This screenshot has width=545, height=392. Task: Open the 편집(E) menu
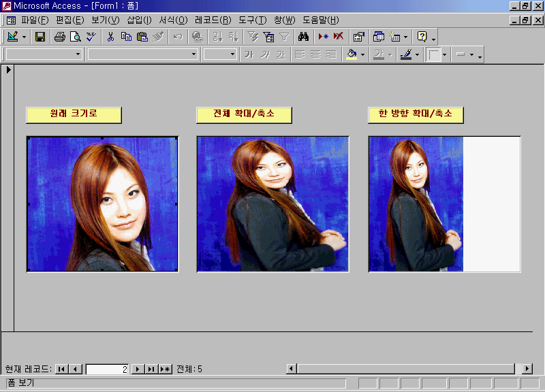[70, 20]
